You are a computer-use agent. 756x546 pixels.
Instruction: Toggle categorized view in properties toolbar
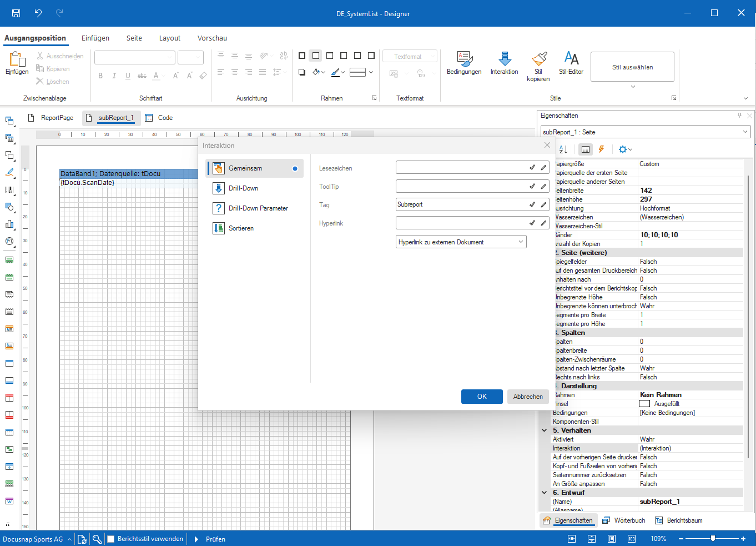586,149
